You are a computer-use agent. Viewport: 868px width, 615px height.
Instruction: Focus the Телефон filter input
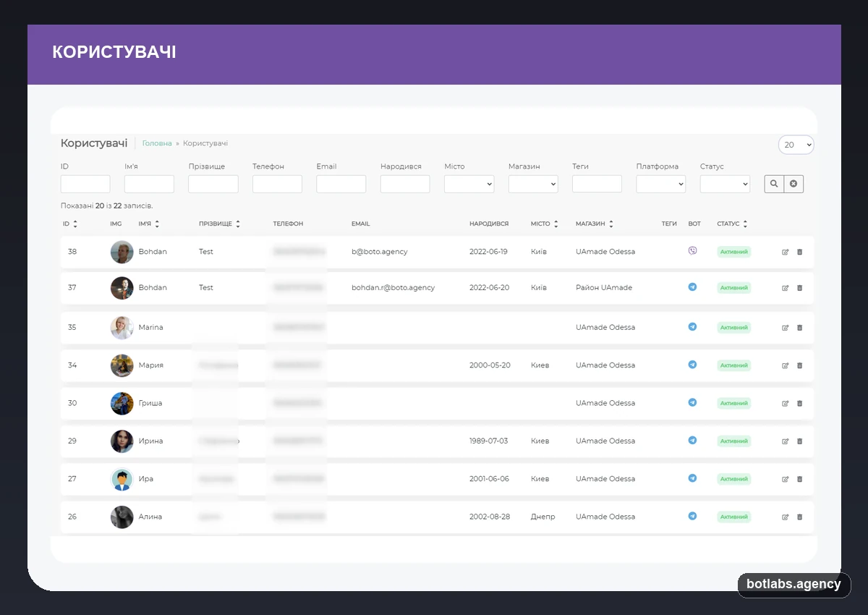click(277, 184)
